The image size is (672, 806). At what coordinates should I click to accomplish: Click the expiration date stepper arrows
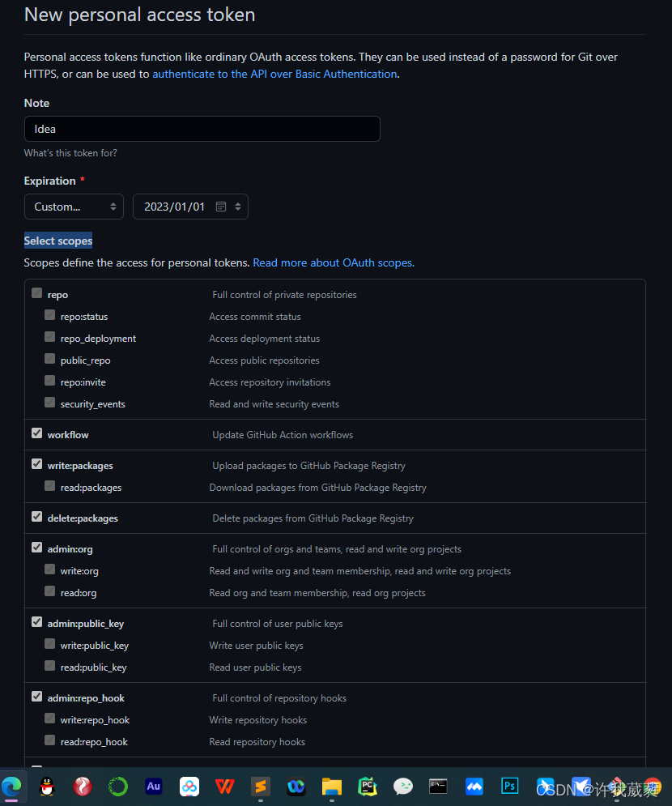(238, 207)
